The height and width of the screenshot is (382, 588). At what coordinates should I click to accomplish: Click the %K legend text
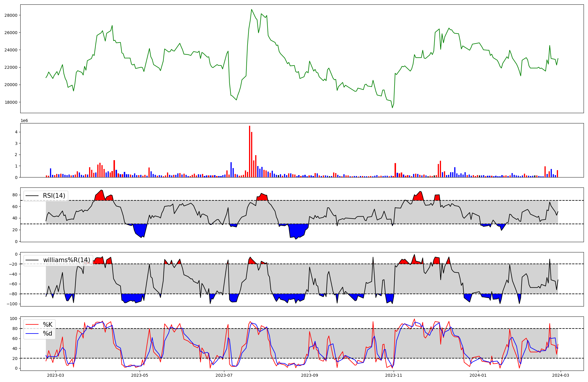[48, 324]
